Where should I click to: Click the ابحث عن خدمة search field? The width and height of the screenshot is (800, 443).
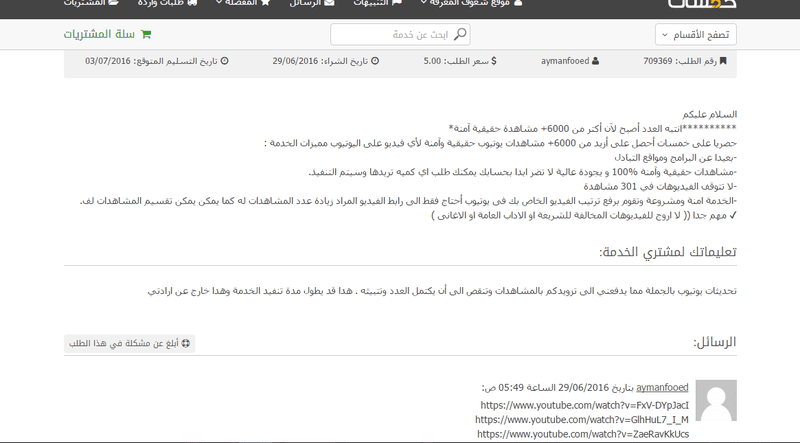point(400,34)
